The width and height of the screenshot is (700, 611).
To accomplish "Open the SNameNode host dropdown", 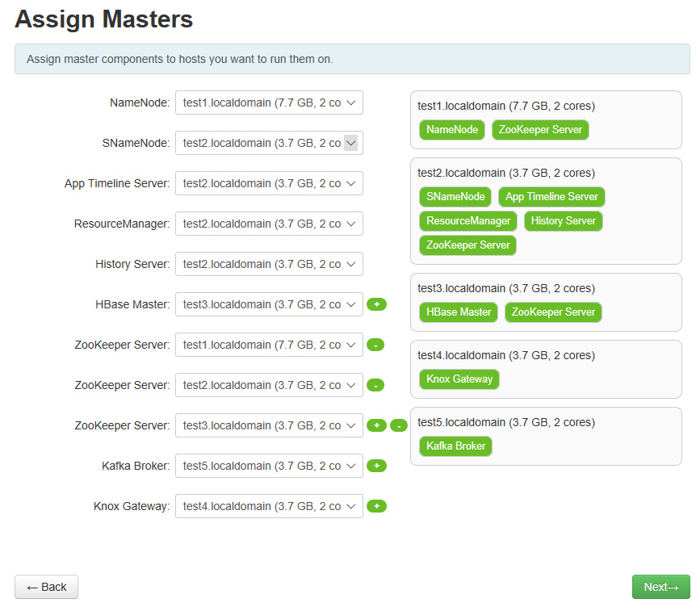I will pos(269,143).
